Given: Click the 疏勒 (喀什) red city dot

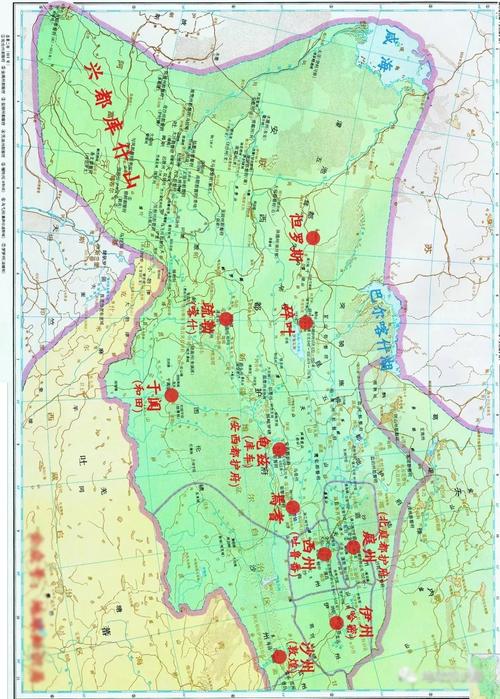Looking at the screenshot, I should [226, 319].
